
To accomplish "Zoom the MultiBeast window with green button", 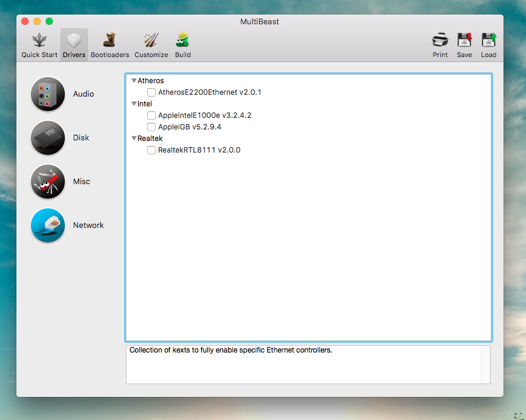I will [49, 21].
